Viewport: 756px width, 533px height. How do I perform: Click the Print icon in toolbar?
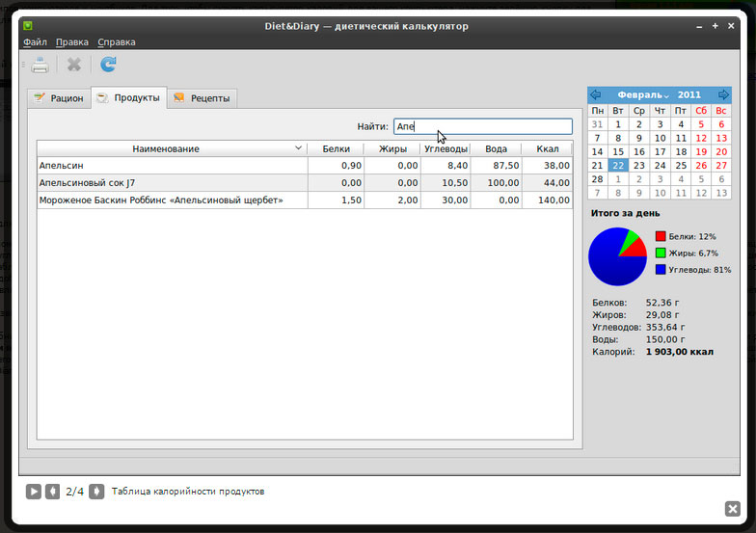[x=39, y=65]
